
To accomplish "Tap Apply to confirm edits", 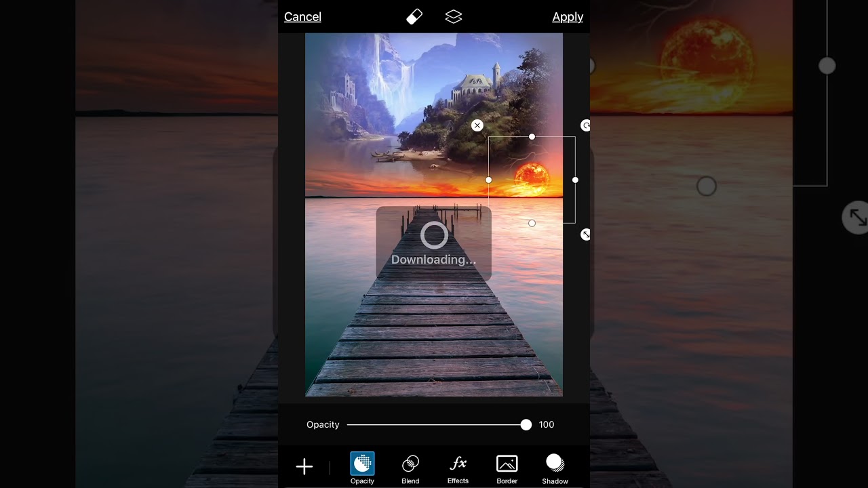I will click(568, 17).
